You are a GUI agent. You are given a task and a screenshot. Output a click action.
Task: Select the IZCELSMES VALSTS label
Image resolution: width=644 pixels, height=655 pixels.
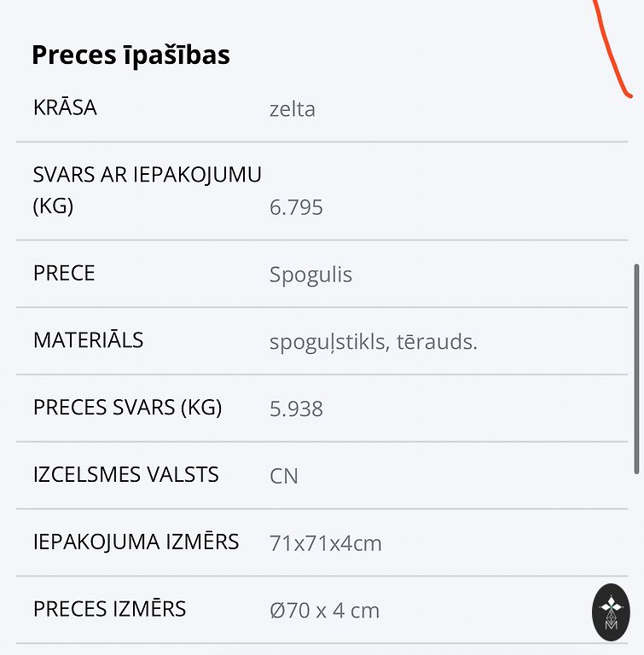(x=125, y=475)
